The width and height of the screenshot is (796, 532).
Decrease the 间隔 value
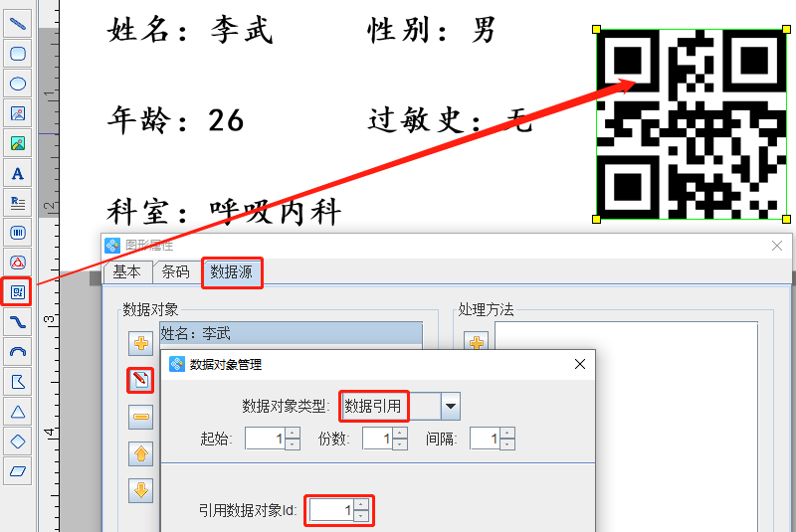[507, 444]
